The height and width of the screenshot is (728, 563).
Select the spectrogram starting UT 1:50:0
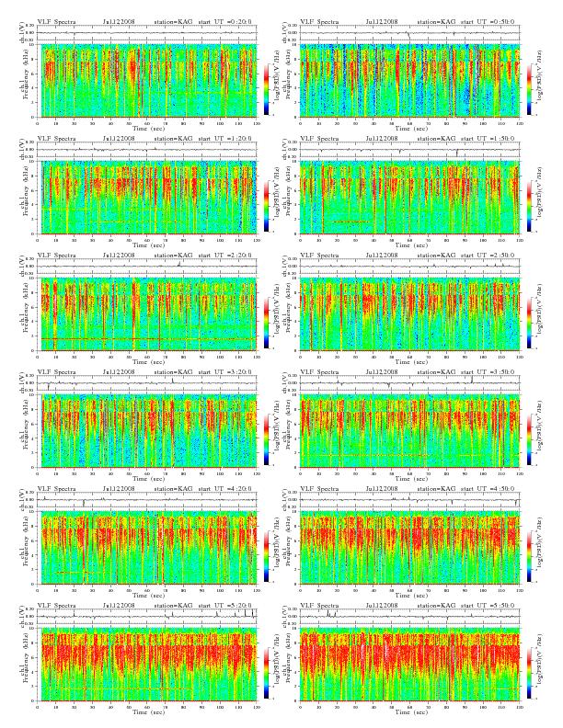(x=409, y=198)
